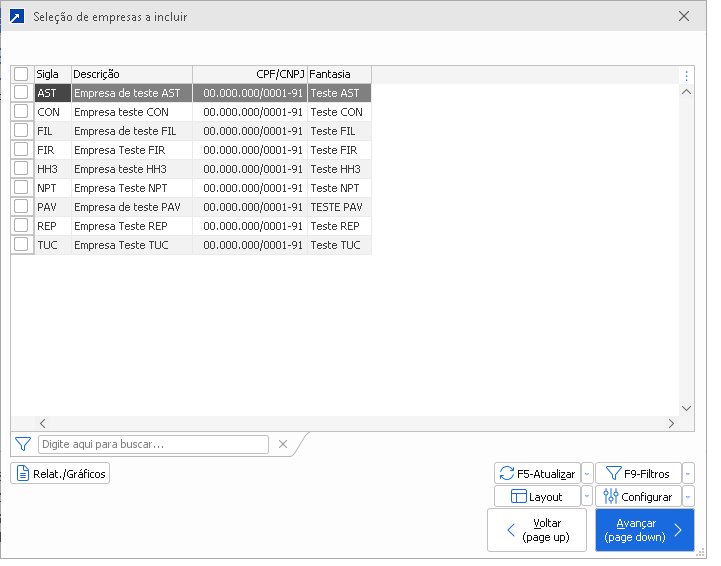Expand the Layout dropdown arrow
721x566 pixels.
pyautogui.click(x=587, y=497)
